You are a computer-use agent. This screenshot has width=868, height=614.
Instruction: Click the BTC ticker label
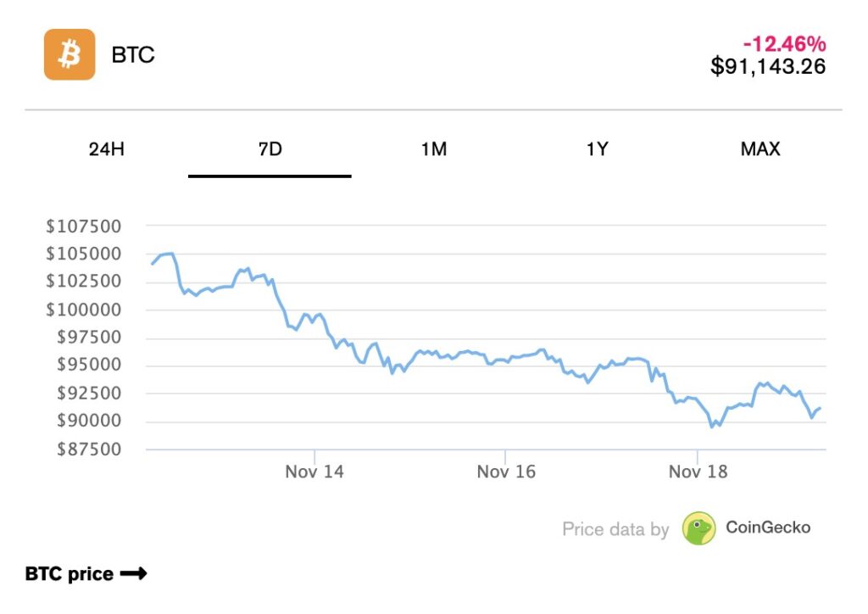pyautogui.click(x=133, y=55)
